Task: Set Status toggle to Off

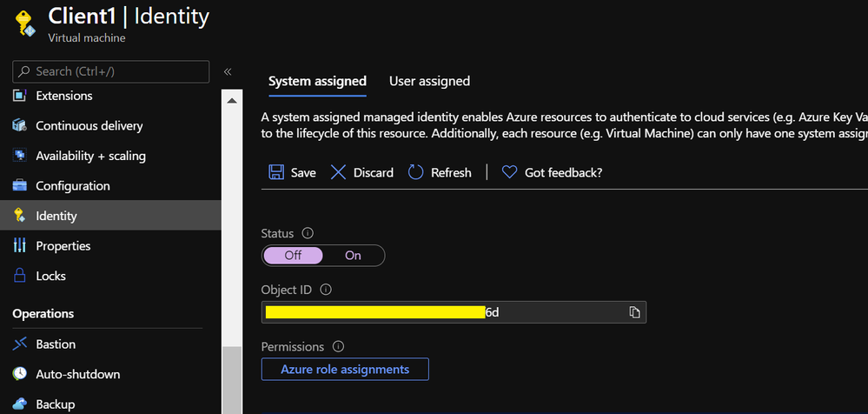Action: [294, 256]
